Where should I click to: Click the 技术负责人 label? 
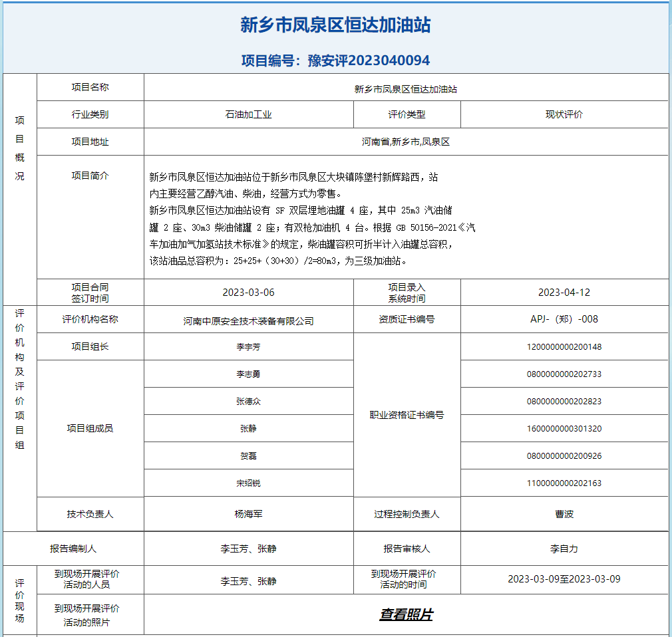[90, 514]
